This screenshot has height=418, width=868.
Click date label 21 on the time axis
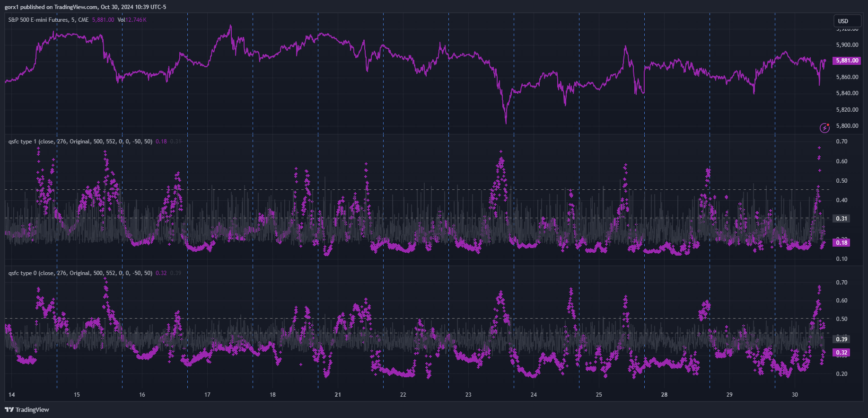click(x=338, y=395)
